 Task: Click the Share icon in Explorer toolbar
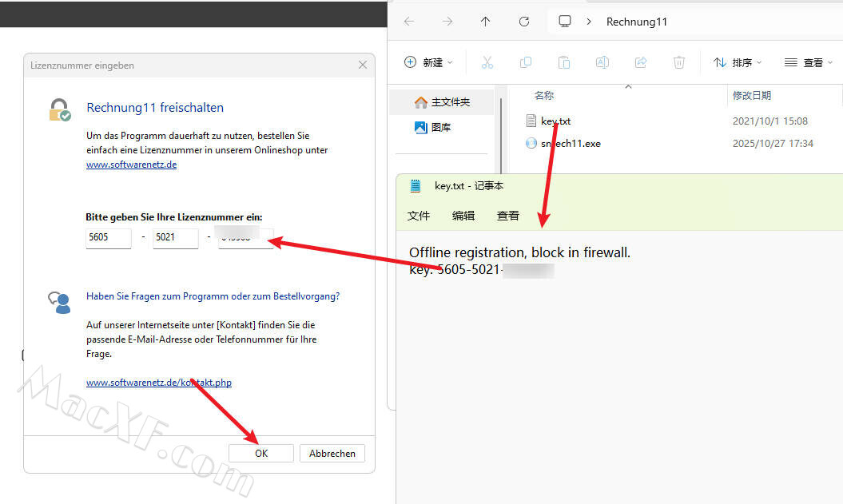coord(640,62)
